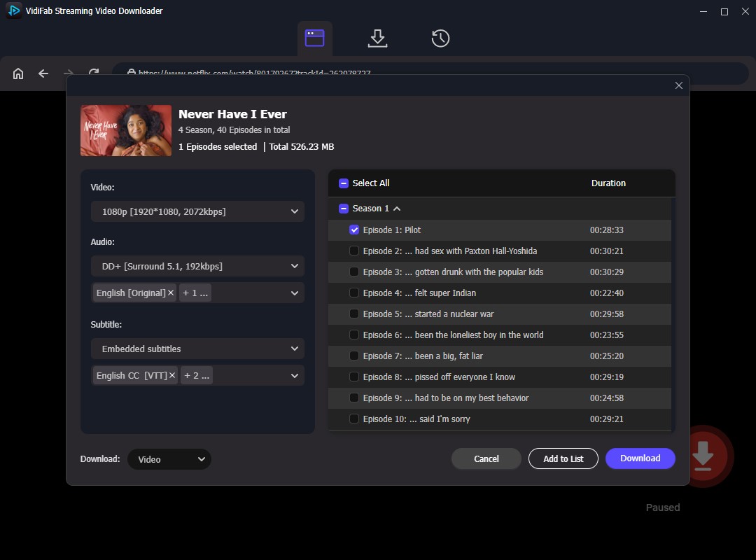The height and width of the screenshot is (560, 756).
Task: Open the 1080p video quality dropdown
Action: tap(197, 211)
